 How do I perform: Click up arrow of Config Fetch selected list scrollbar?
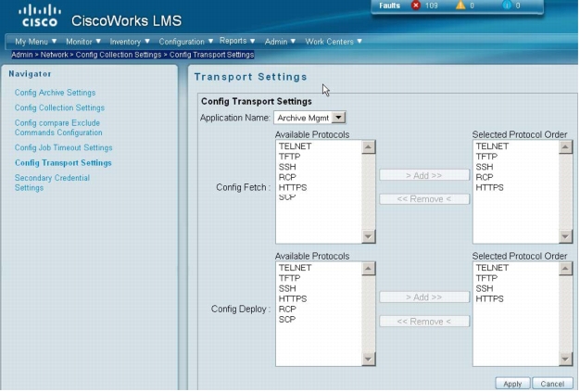565,147
